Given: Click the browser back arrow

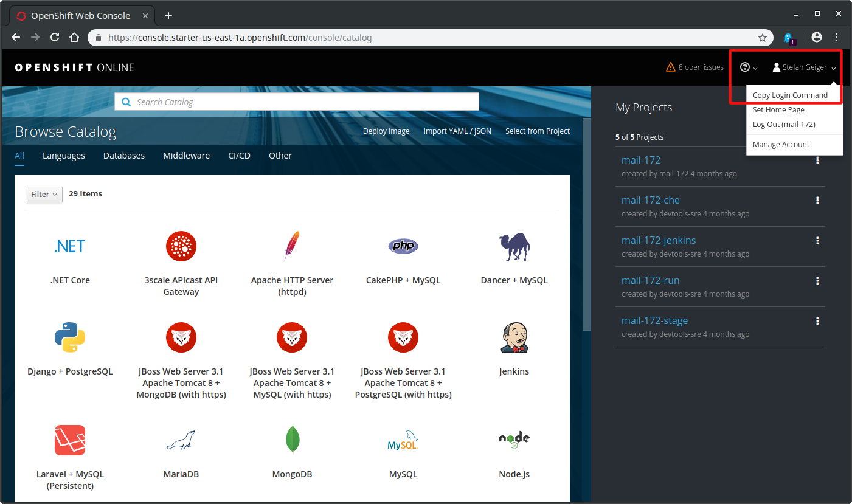Looking at the screenshot, I should [x=16, y=37].
